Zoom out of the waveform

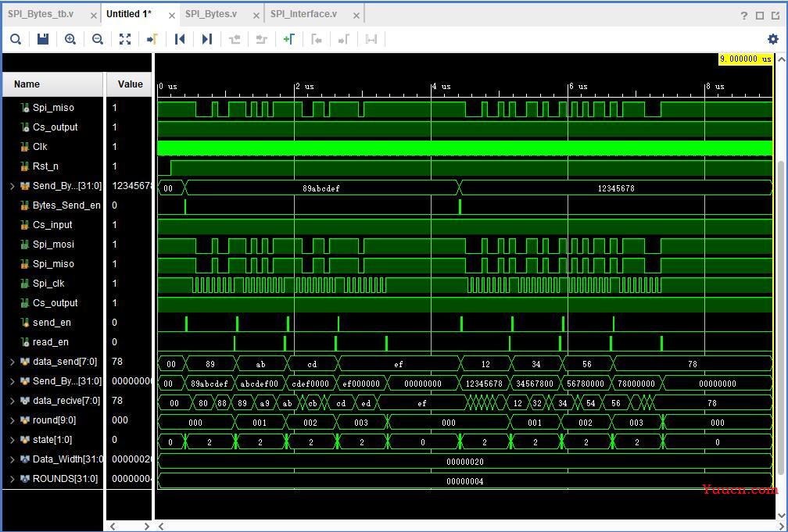[98, 39]
